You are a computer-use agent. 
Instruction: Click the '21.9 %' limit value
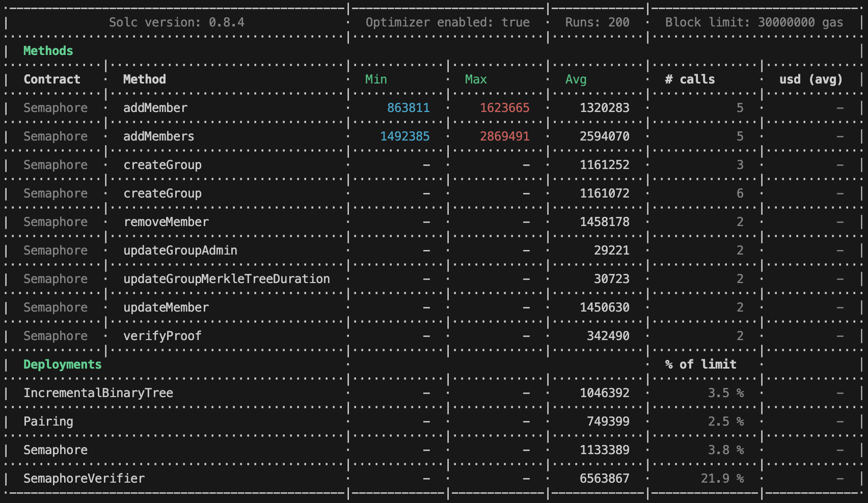pos(722,479)
